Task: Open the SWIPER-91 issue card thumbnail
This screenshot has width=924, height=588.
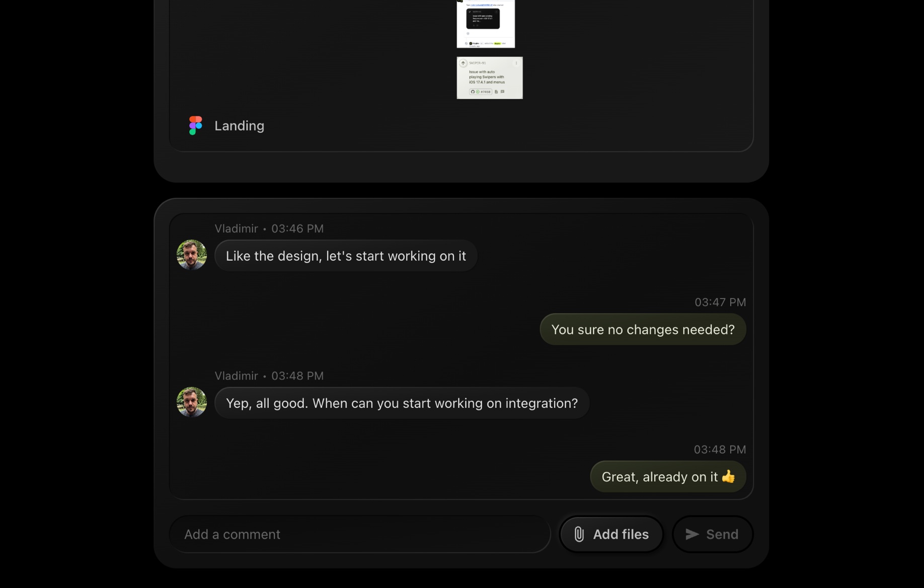Action: coord(489,78)
